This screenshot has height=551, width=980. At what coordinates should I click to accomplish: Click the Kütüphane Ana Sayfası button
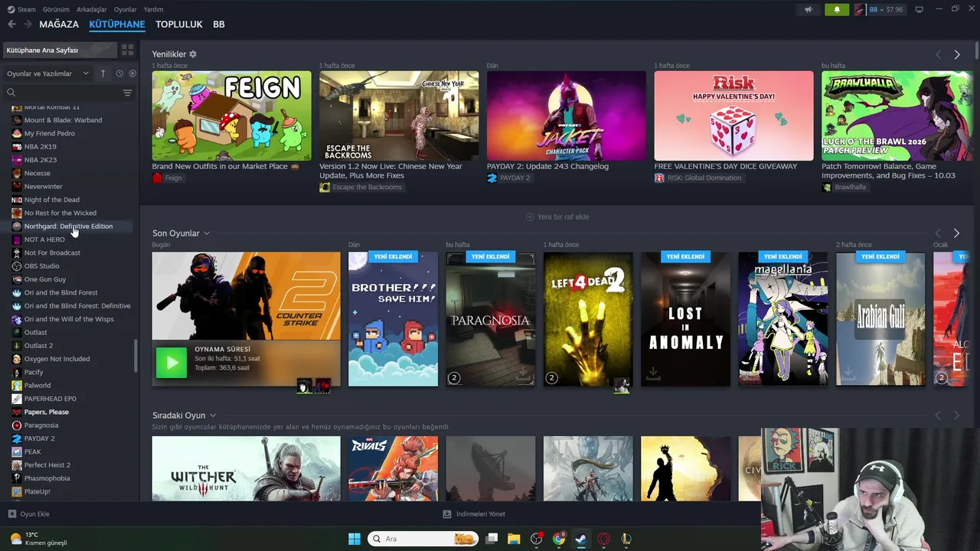click(60, 50)
